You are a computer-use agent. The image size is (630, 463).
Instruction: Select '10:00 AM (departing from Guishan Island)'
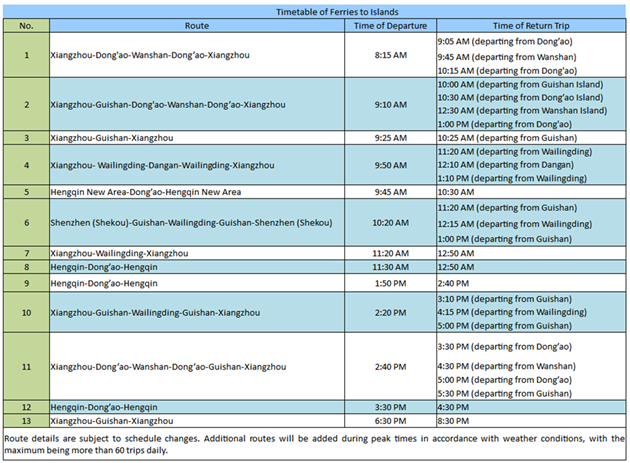click(520, 84)
